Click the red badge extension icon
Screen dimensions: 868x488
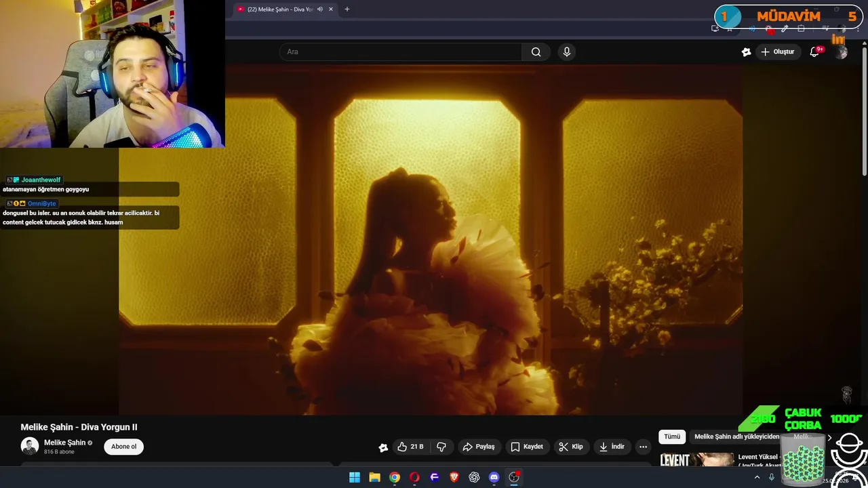(769, 29)
